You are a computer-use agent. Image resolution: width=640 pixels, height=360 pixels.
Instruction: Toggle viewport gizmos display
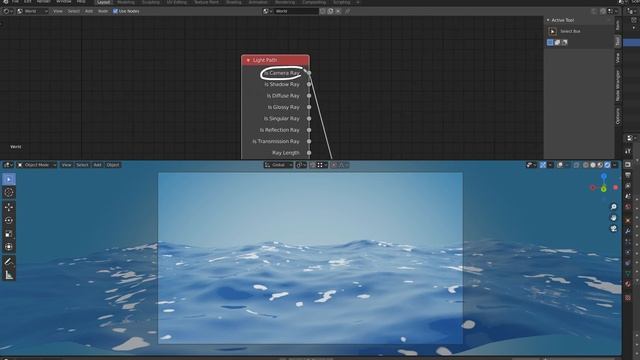[x=543, y=165]
